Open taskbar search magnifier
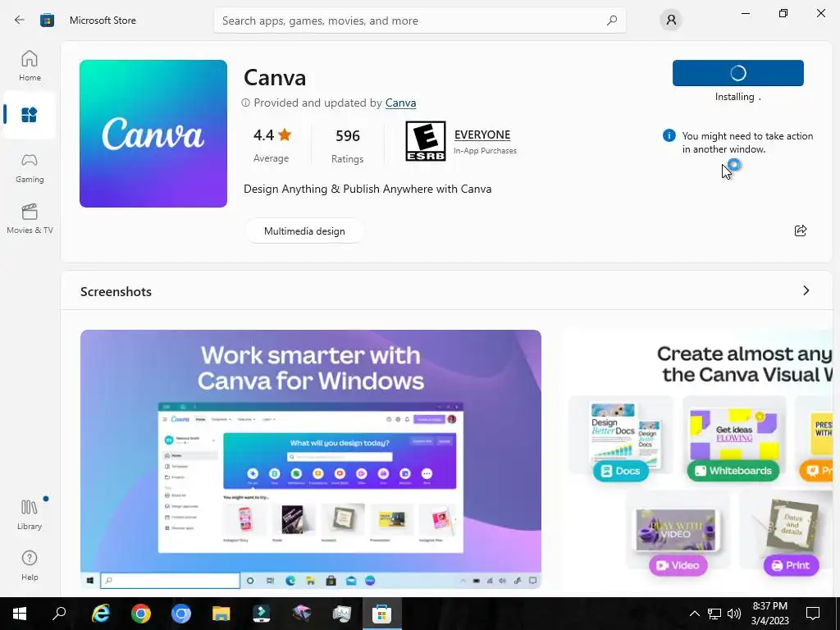 [59, 613]
